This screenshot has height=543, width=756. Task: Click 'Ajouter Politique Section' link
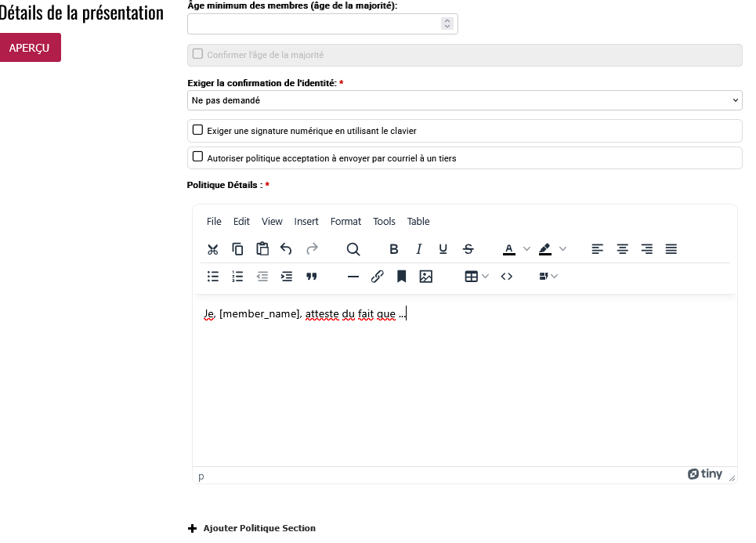259,528
